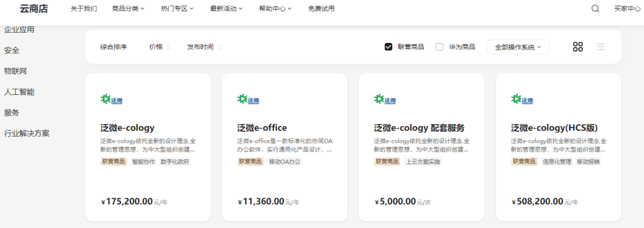Click the 数字化政府 tag
The height and width of the screenshot is (228, 644).
(175, 161)
